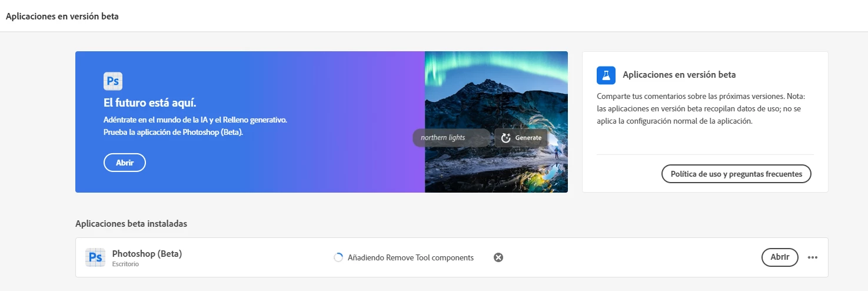Click the northern lights prompt field

click(x=451, y=138)
